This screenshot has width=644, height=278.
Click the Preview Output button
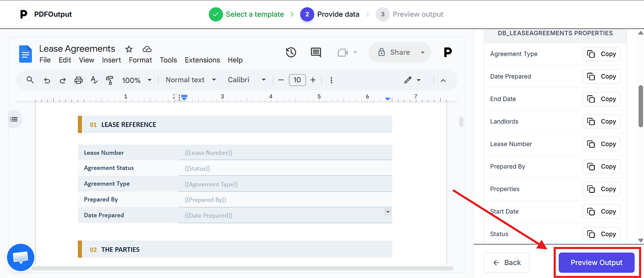coord(597,262)
